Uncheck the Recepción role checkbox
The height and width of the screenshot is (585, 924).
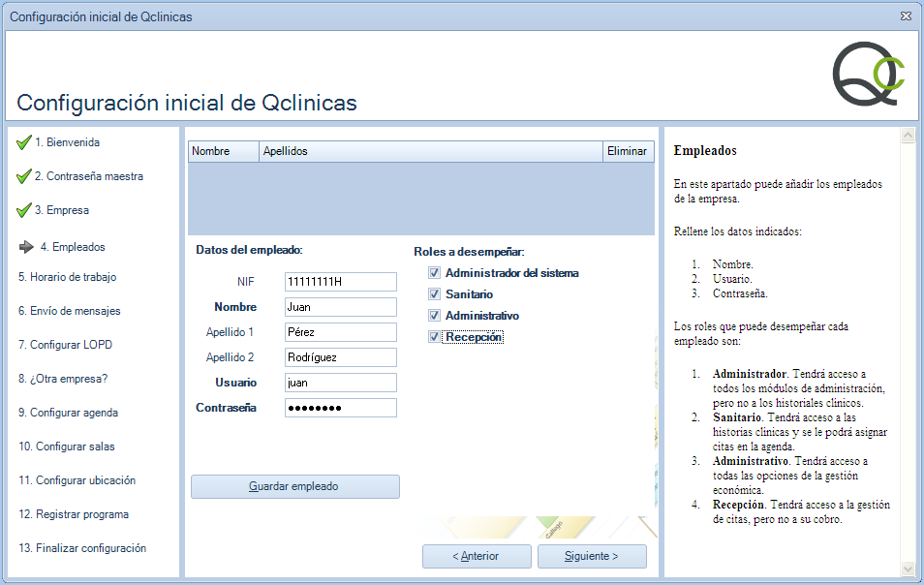(x=435, y=337)
